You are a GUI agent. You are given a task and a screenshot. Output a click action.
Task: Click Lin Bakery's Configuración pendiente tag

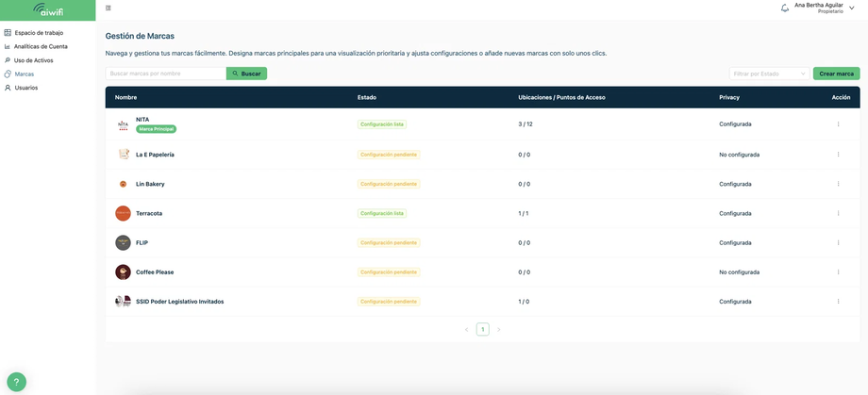(389, 184)
